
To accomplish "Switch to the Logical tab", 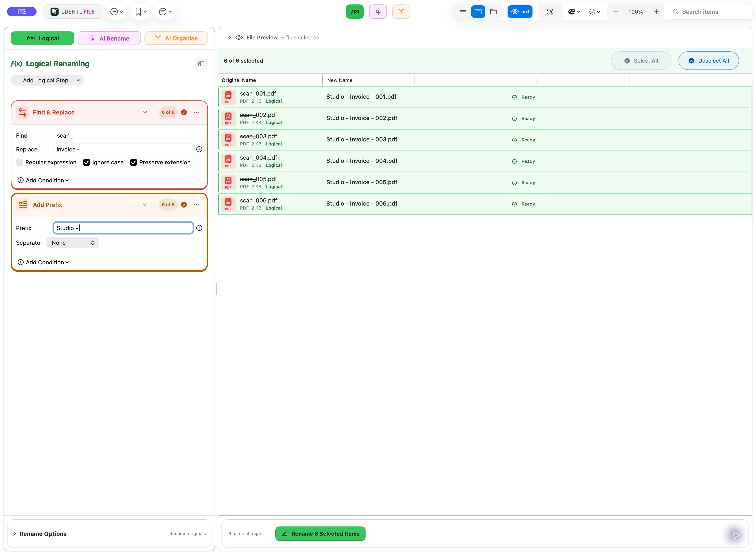I will tap(42, 38).
